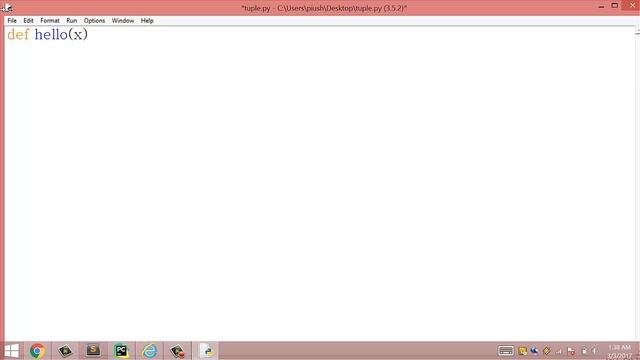The width and height of the screenshot is (640, 360).
Task: Open the Run menu
Action: coord(71,20)
